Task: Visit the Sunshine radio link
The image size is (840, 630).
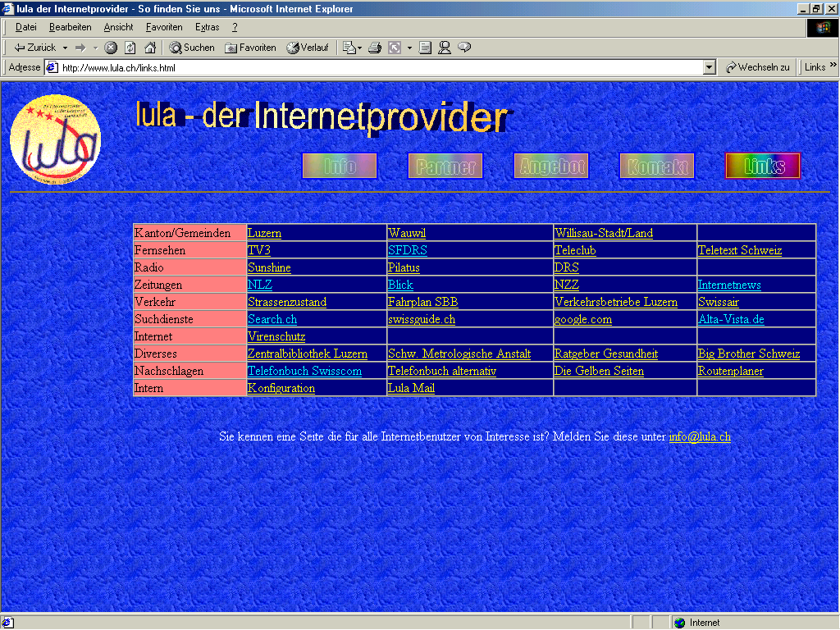Action: [269, 267]
